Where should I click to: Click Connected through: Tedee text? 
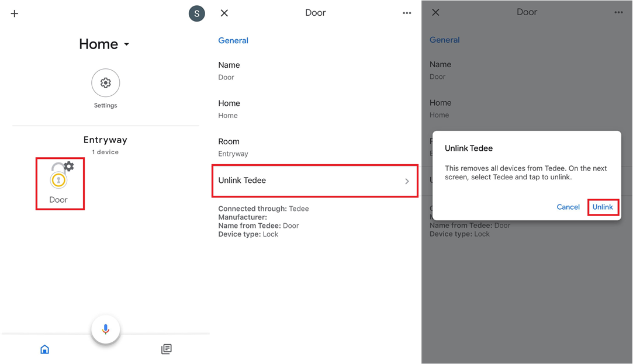tap(264, 209)
